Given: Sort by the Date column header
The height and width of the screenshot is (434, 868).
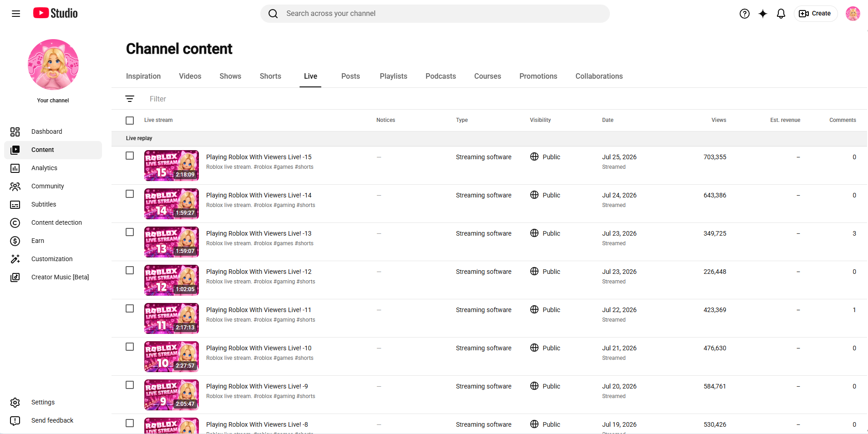Looking at the screenshot, I should [x=608, y=120].
